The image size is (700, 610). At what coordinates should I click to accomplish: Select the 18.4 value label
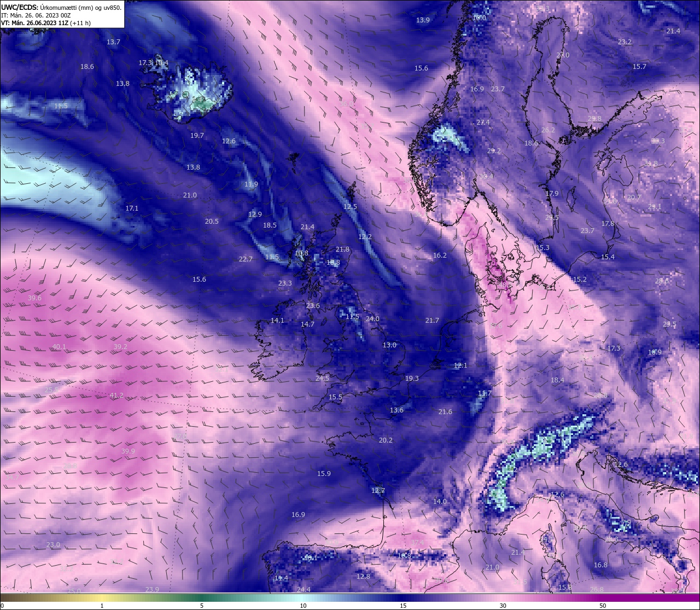(x=557, y=380)
